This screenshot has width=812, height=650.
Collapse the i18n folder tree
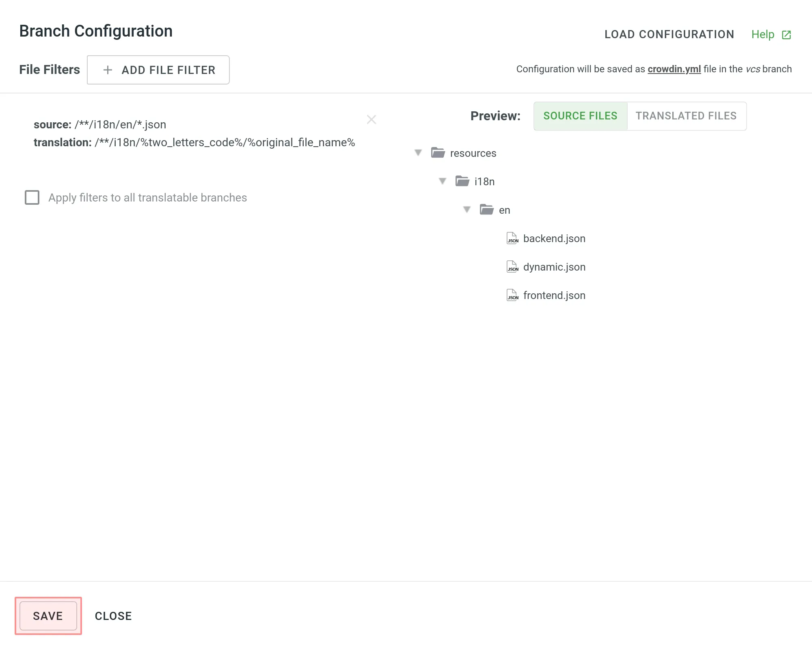tap(442, 181)
